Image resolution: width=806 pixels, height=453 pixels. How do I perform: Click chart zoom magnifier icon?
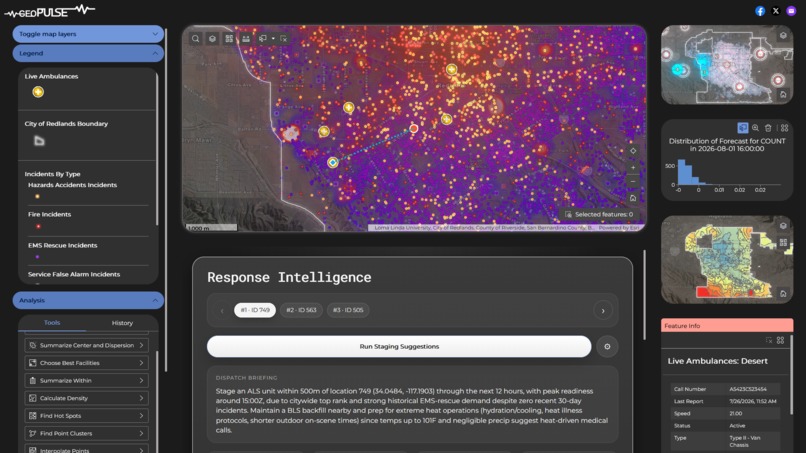coord(756,128)
